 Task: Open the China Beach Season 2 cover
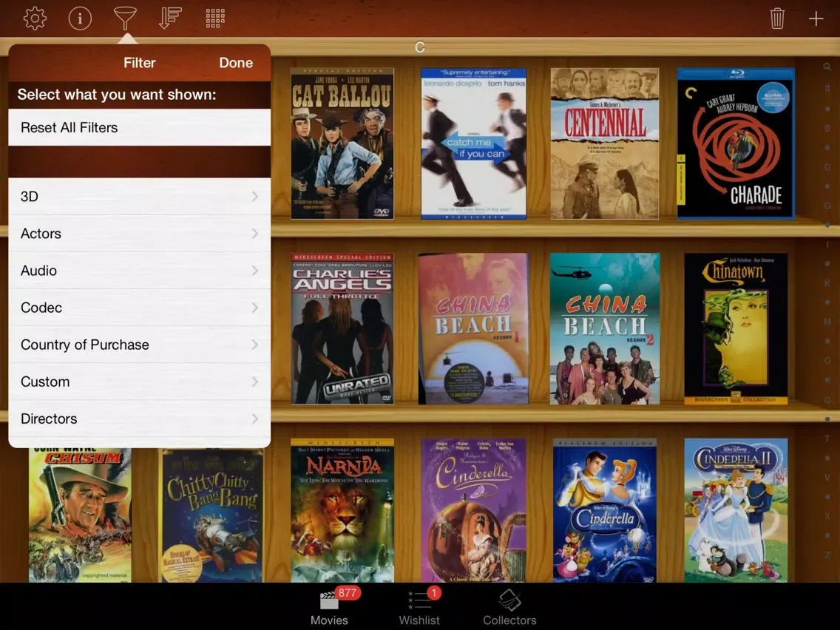(x=605, y=329)
